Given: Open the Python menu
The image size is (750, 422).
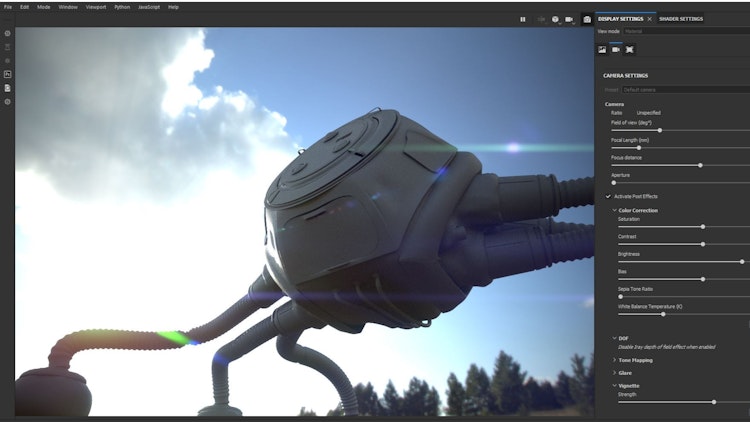Looking at the screenshot, I should [122, 7].
